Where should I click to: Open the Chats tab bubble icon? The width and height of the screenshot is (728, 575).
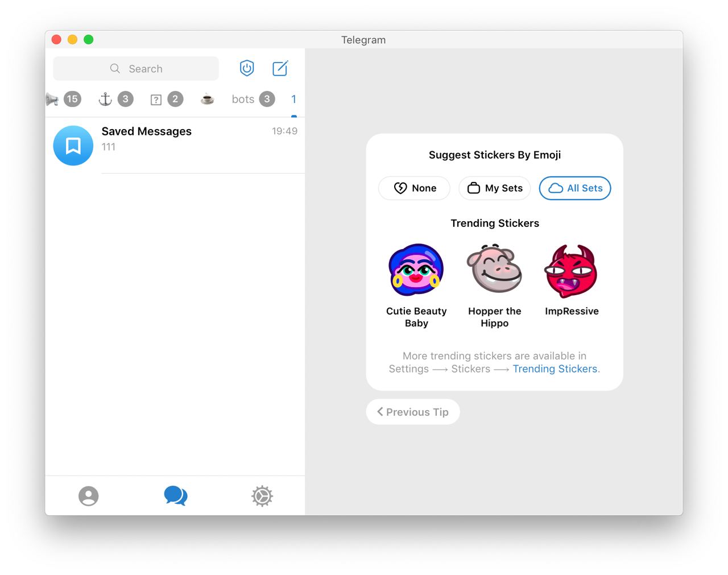click(176, 495)
